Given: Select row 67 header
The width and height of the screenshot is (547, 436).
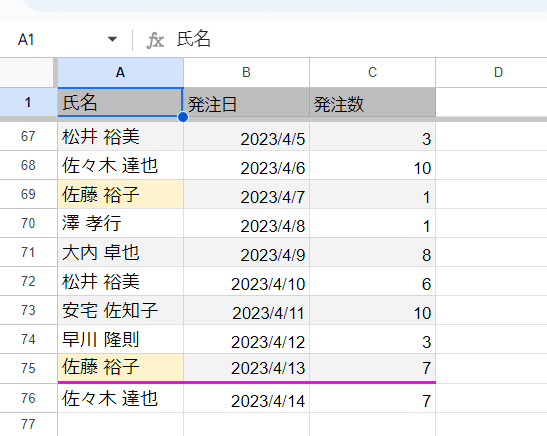Looking at the screenshot, I should (x=28, y=136).
